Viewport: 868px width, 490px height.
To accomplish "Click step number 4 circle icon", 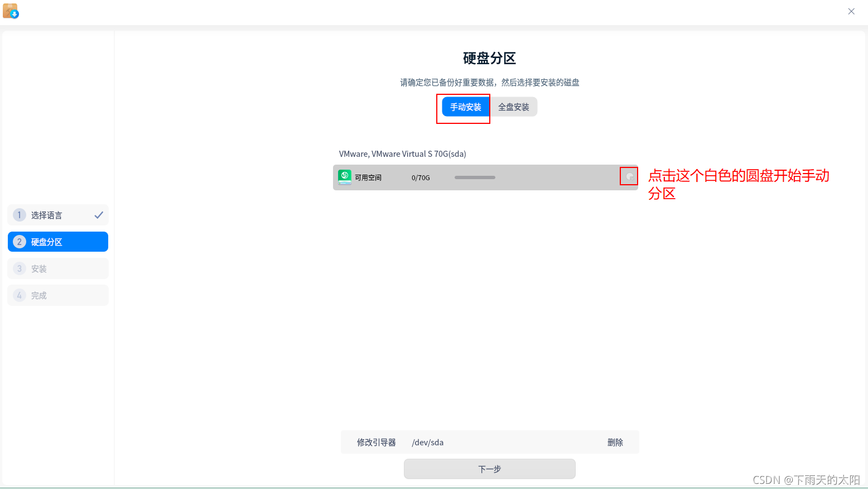I will [x=20, y=295].
